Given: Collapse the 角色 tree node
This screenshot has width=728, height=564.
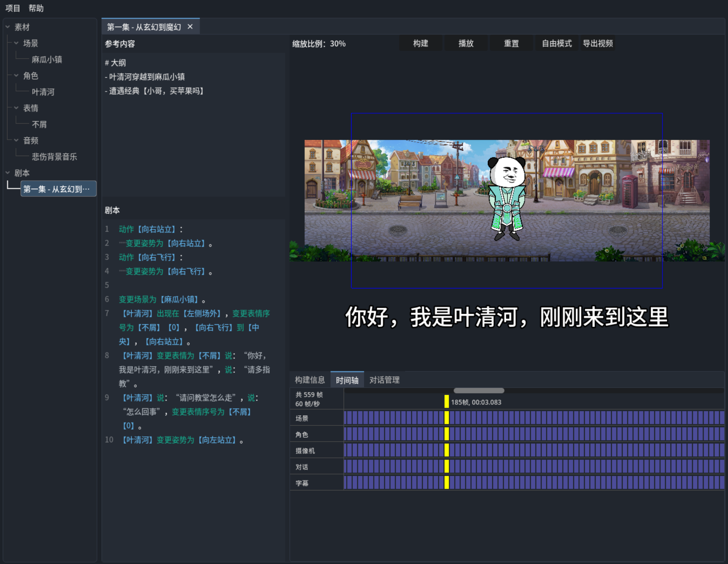Looking at the screenshot, I should [16, 75].
